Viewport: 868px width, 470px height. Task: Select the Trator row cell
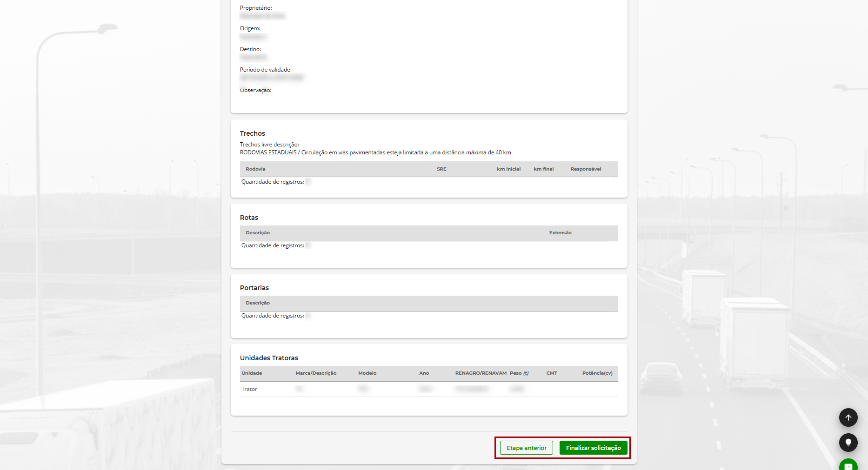tap(249, 389)
